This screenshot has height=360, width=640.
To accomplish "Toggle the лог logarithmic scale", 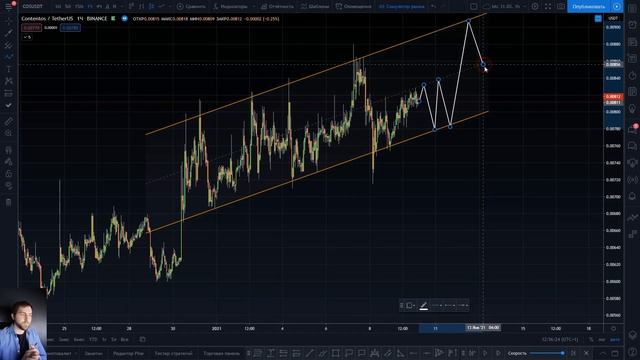I will coord(602,340).
